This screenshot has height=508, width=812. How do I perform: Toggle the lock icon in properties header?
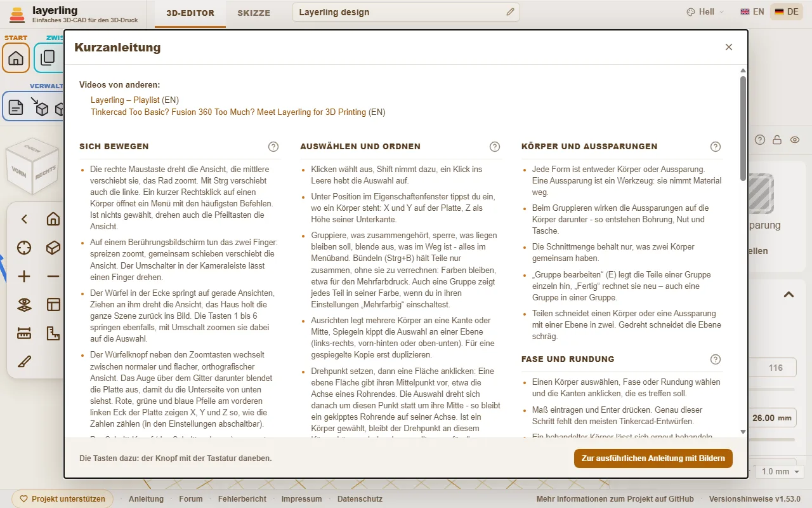click(x=777, y=140)
